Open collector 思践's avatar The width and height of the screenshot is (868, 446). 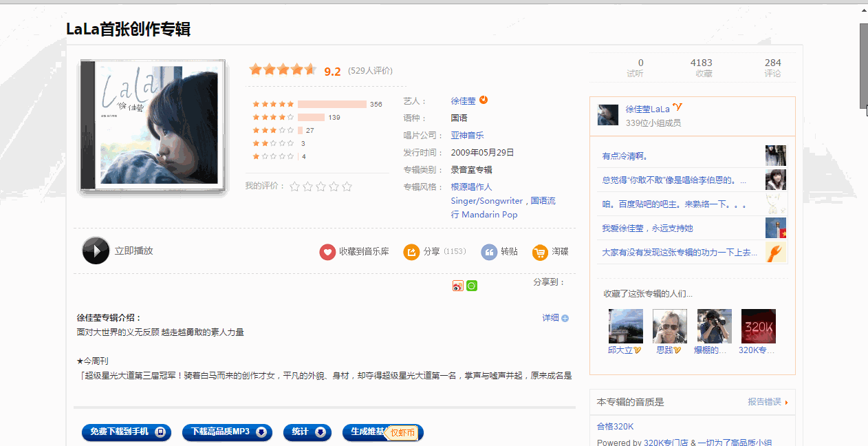[x=669, y=326]
